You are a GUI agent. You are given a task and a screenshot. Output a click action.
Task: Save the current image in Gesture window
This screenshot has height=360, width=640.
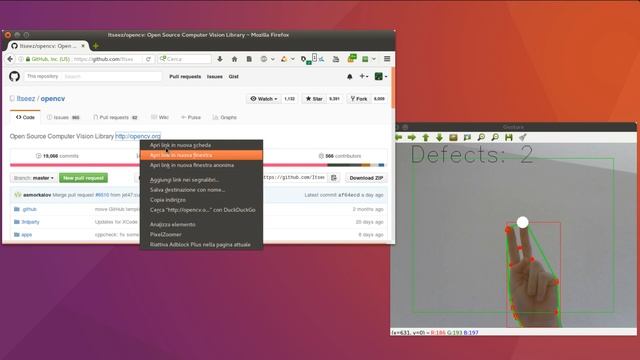(x=509, y=138)
